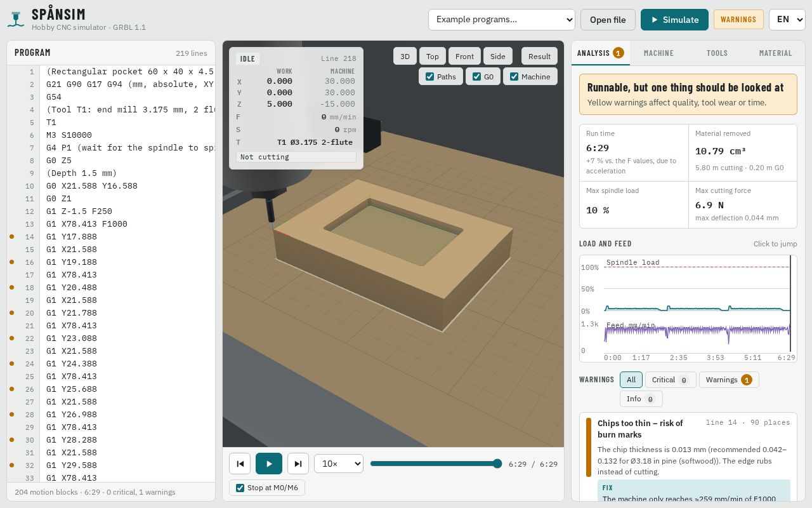The width and height of the screenshot is (812, 508).
Task: Toggle the Machine visibility checkbox
Action: [x=514, y=77]
